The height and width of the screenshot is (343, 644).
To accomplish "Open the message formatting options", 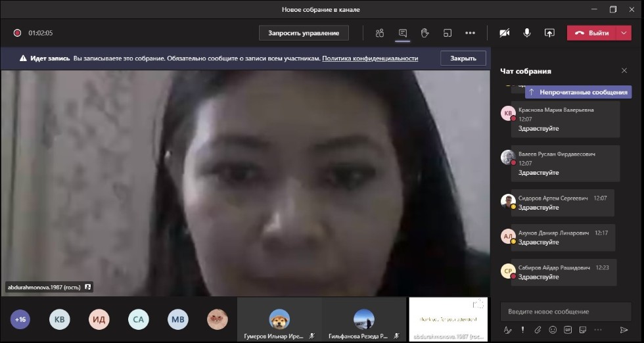I will coord(507,330).
